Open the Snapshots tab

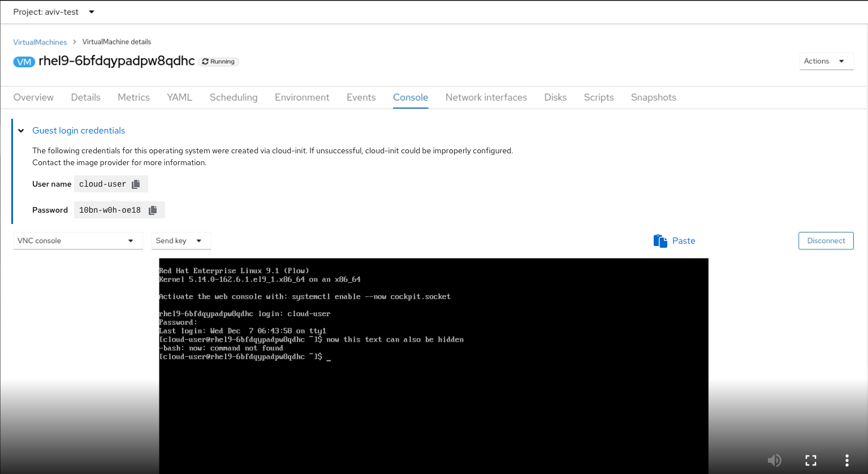(653, 97)
